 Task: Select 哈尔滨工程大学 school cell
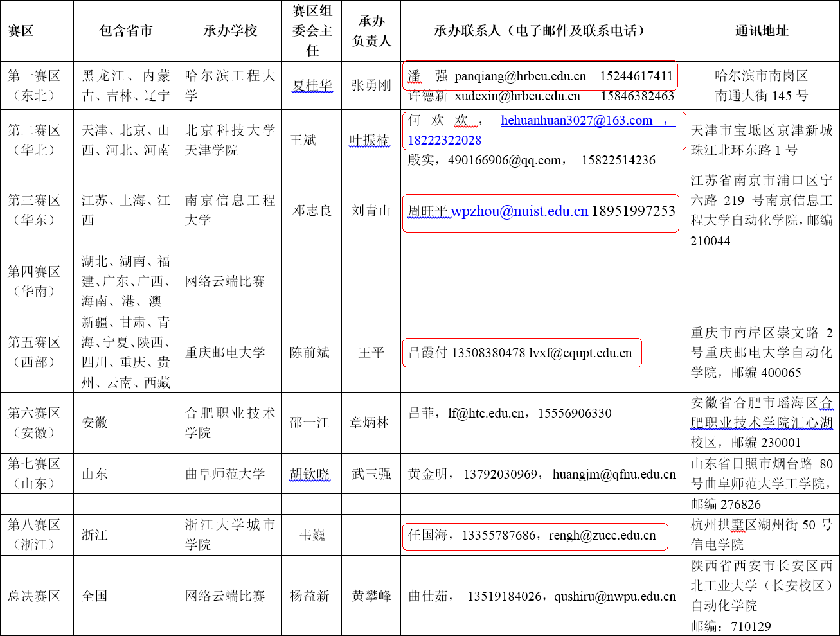(230, 85)
